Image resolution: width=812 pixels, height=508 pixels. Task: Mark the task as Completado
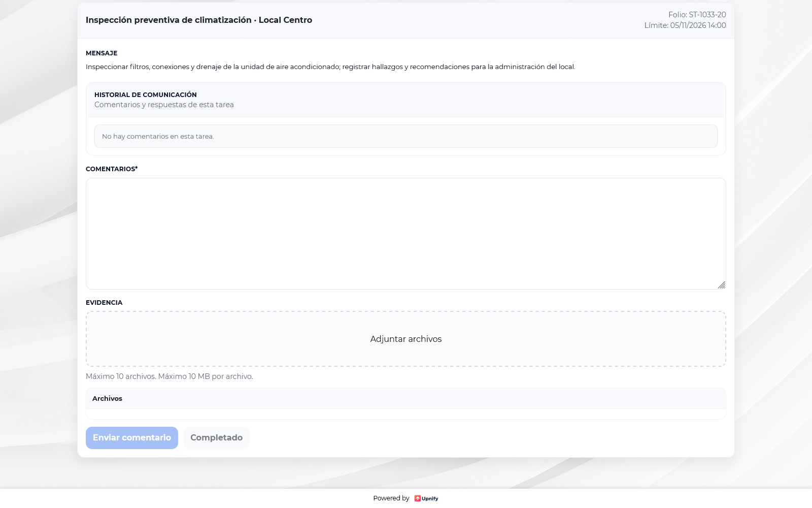coord(216,438)
